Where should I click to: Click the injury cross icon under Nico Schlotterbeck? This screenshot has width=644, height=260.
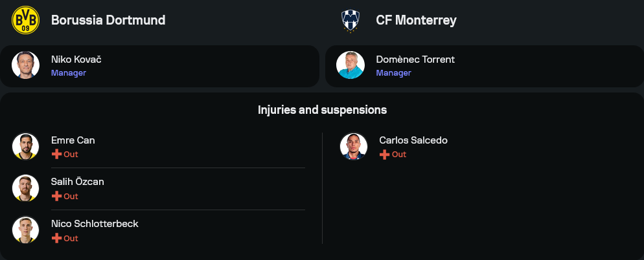(x=56, y=239)
